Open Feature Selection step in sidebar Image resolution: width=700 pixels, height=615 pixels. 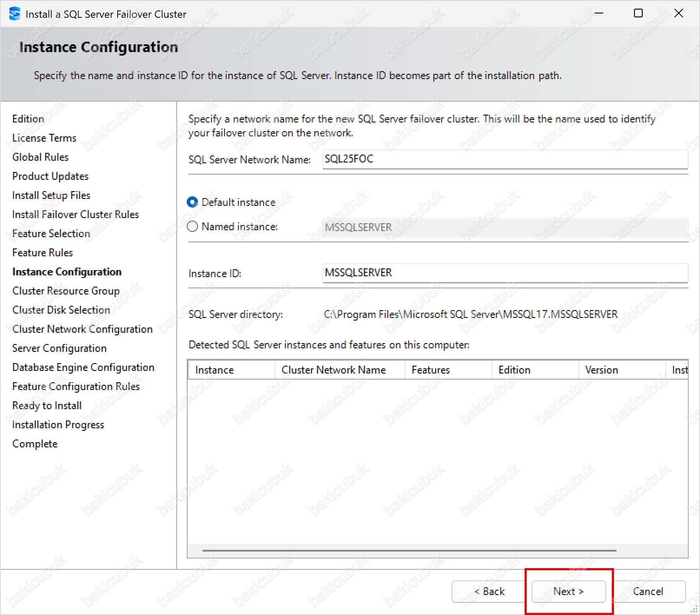click(x=51, y=234)
